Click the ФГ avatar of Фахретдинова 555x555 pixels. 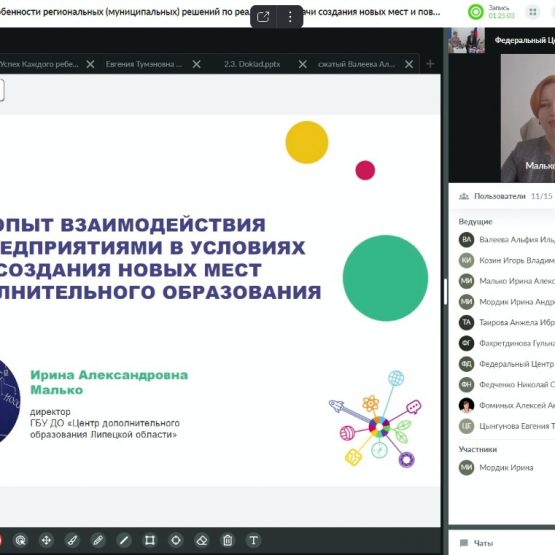tap(467, 343)
